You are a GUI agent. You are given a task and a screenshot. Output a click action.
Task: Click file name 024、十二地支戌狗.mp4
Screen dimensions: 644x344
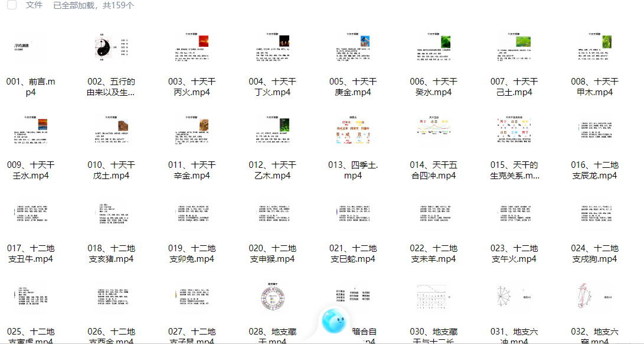(x=594, y=254)
